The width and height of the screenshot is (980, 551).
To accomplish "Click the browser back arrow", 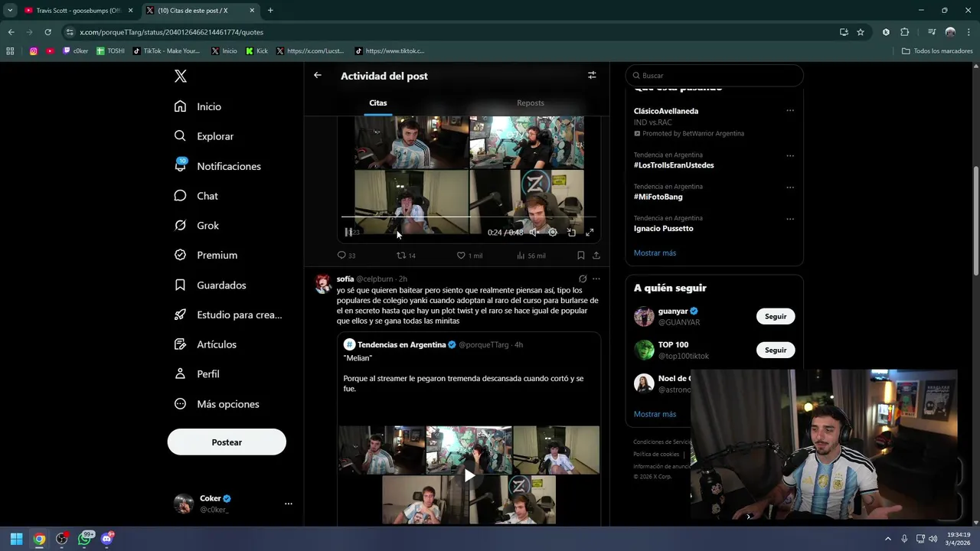I will (x=11, y=32).
